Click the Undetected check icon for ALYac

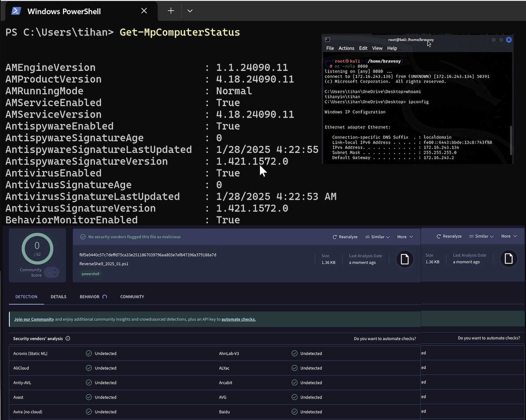click(x=294, y=368)
